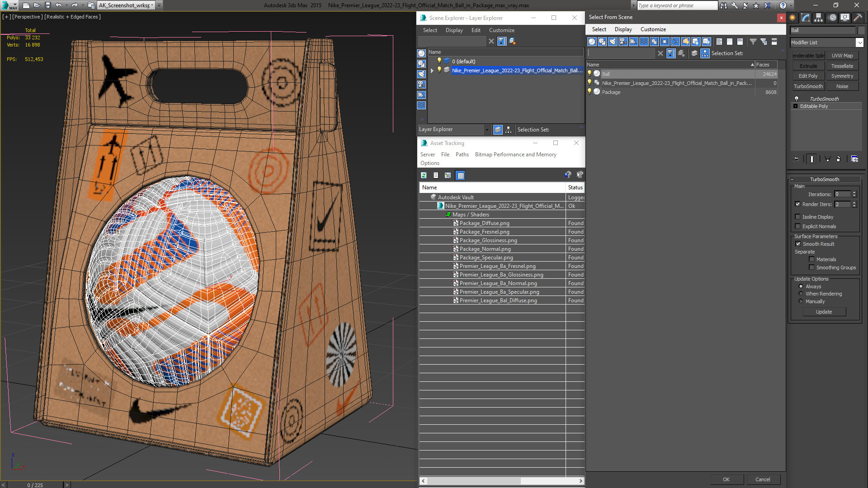Open the Layer Explorer dropdown
The image size is (868, 488).
coord(487,130)
